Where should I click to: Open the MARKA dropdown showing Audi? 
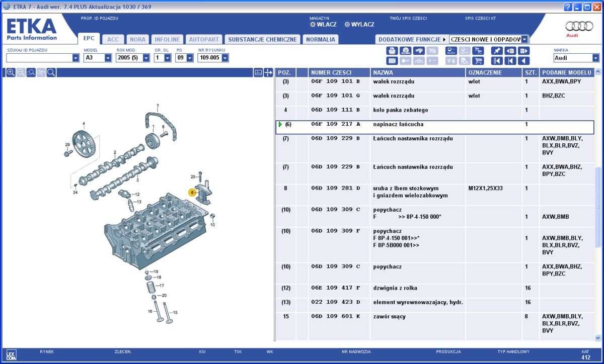coord(596,58)
